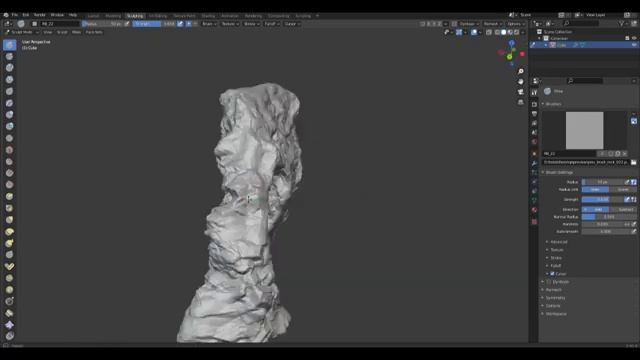Expand the Advanced subpanel

(558, 242)
